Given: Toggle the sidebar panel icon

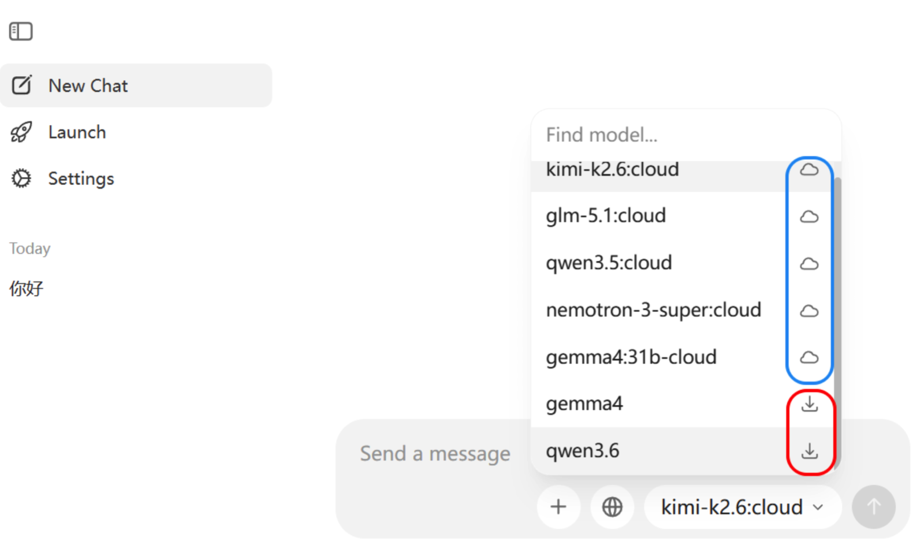Looking at the screenshot, I should 21,31.
